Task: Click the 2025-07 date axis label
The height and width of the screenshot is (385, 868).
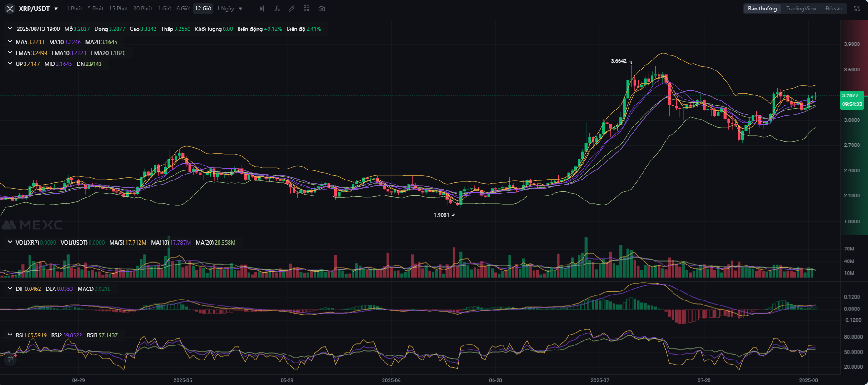Action: tap(599, 380)
